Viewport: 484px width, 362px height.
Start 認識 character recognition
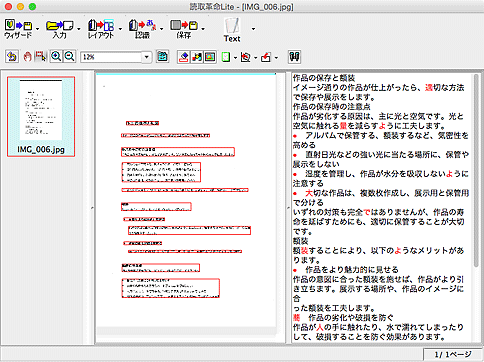(x=142, y=29)
